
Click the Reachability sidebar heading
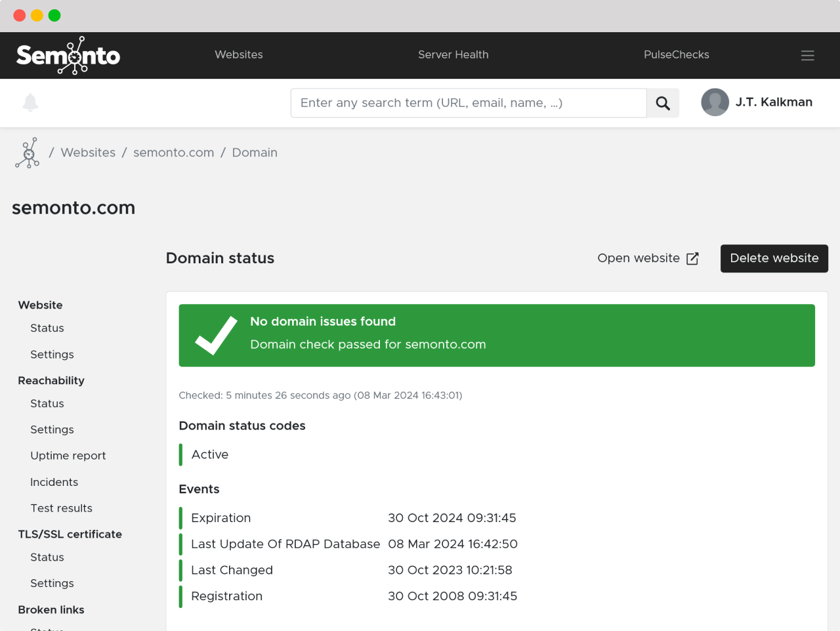(x=51, y=381)
